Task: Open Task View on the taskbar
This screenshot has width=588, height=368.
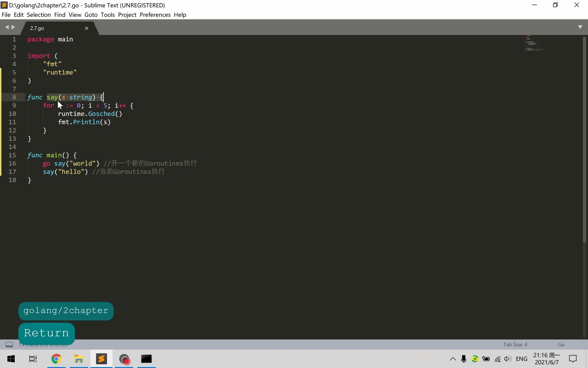Action: [x=33, y=359]
